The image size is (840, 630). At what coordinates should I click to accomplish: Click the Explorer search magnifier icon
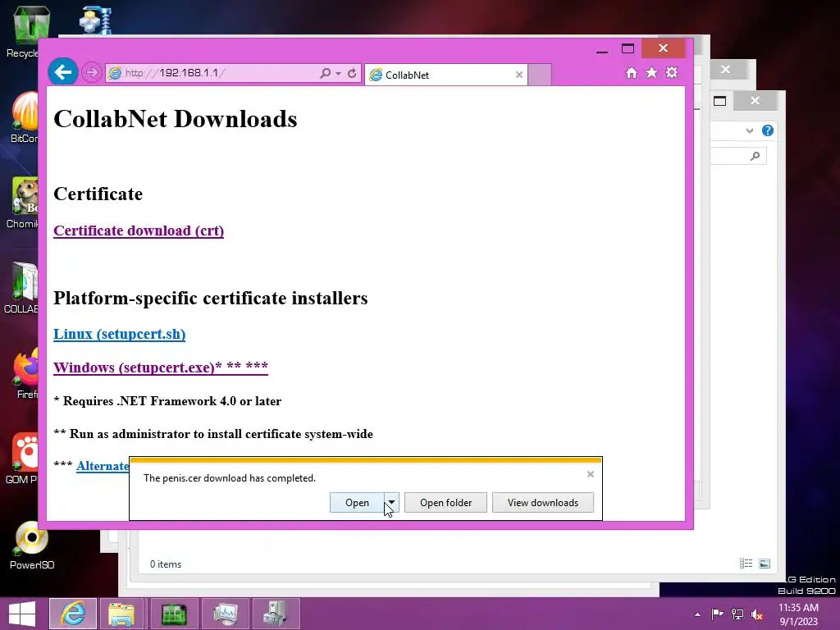(756, 156)
